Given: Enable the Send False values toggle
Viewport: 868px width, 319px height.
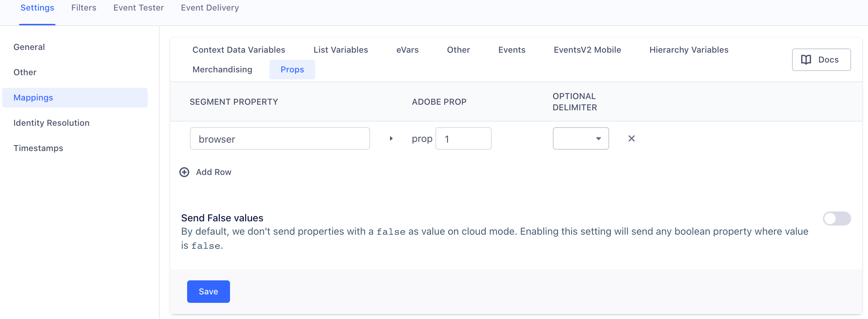Looking at the screenshot, I should pos(836,218).
